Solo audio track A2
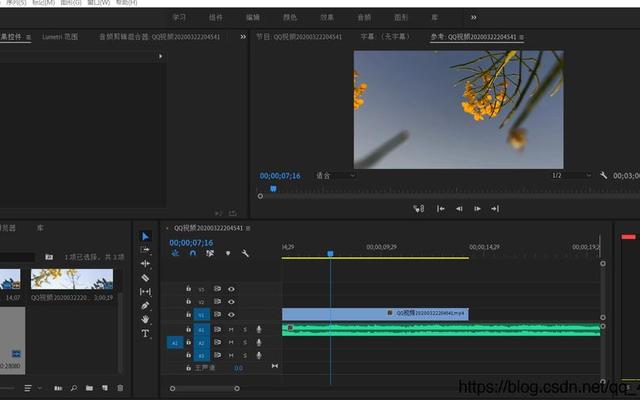Viewport: 640px width, 400px height. click(x=245, y=342)
